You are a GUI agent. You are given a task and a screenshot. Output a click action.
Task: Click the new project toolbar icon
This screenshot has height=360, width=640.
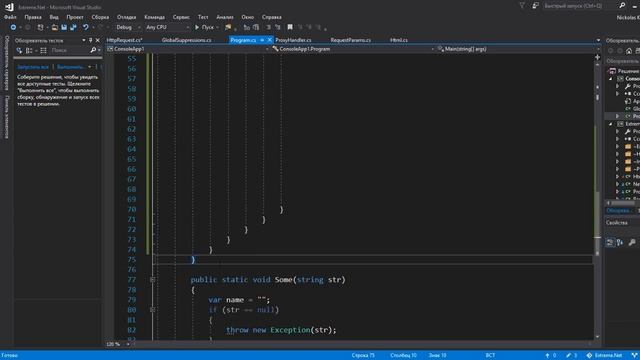point(40,27)
